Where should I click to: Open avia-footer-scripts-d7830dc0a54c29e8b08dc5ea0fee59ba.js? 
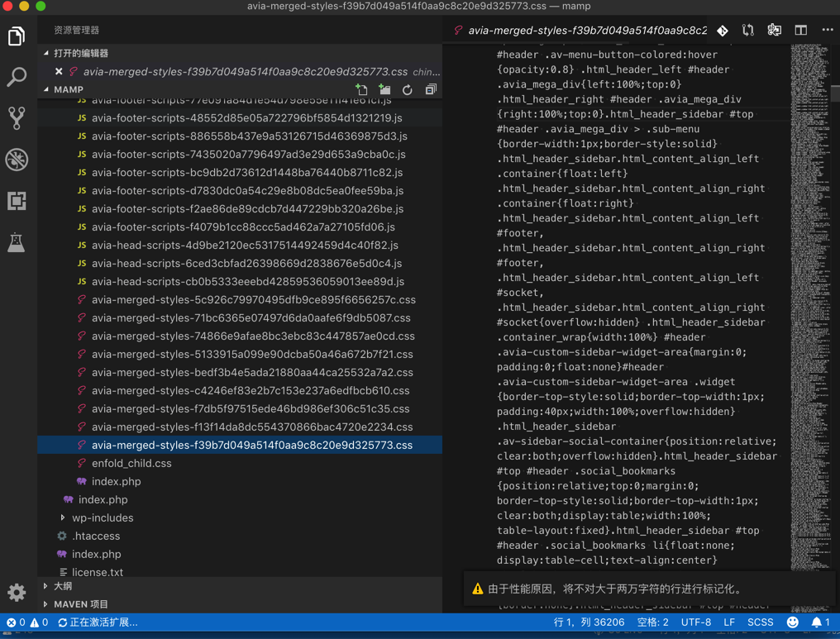tap(240, 191)
